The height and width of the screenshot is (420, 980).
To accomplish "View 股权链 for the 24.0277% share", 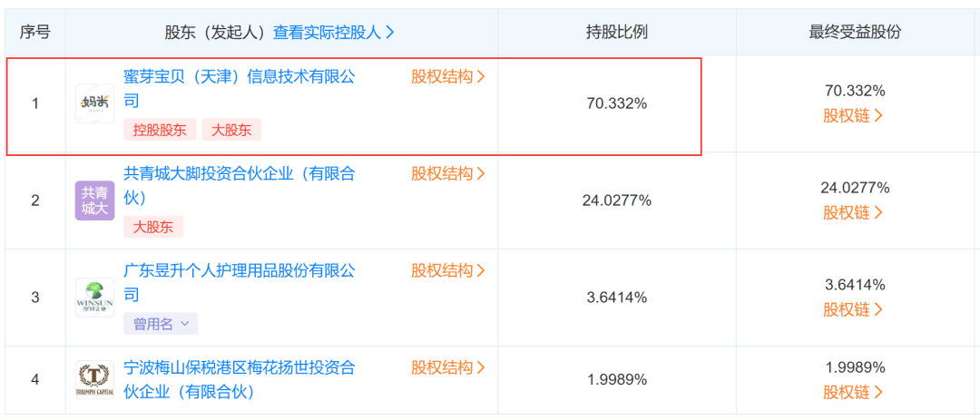I will (x=853, y=212).
